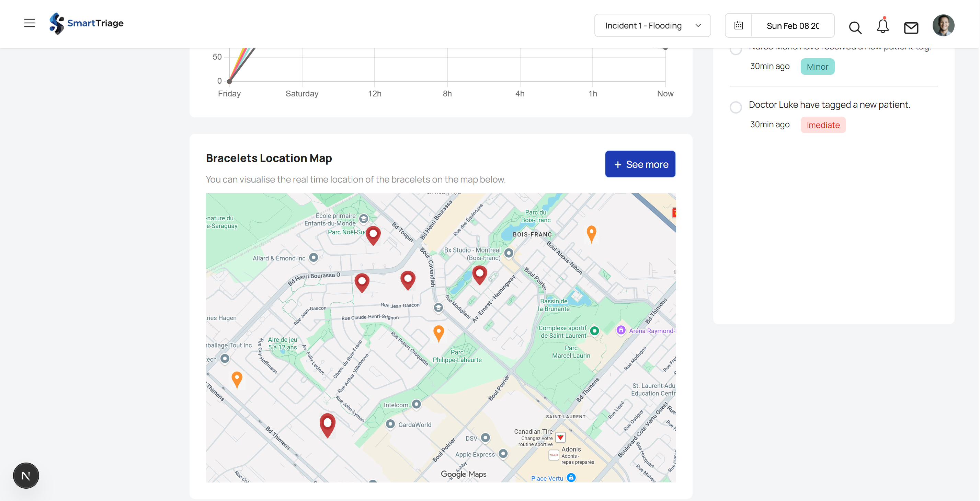Open the search magnifier icon
Screen dimensions: 980x501
point(855,27)
